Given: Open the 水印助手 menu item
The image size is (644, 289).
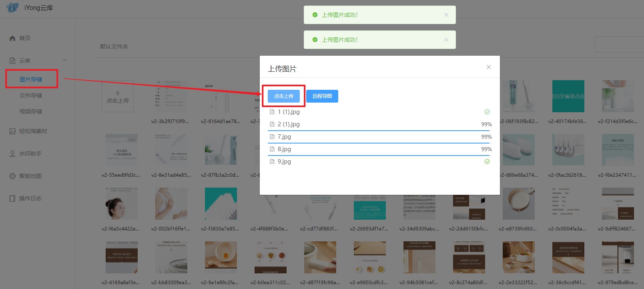Looking at the screenshot, I should (30, 154).
